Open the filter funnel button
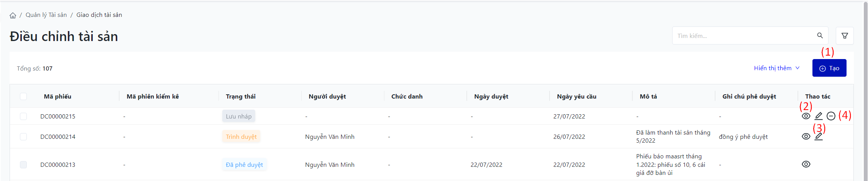 pos(845,36)
